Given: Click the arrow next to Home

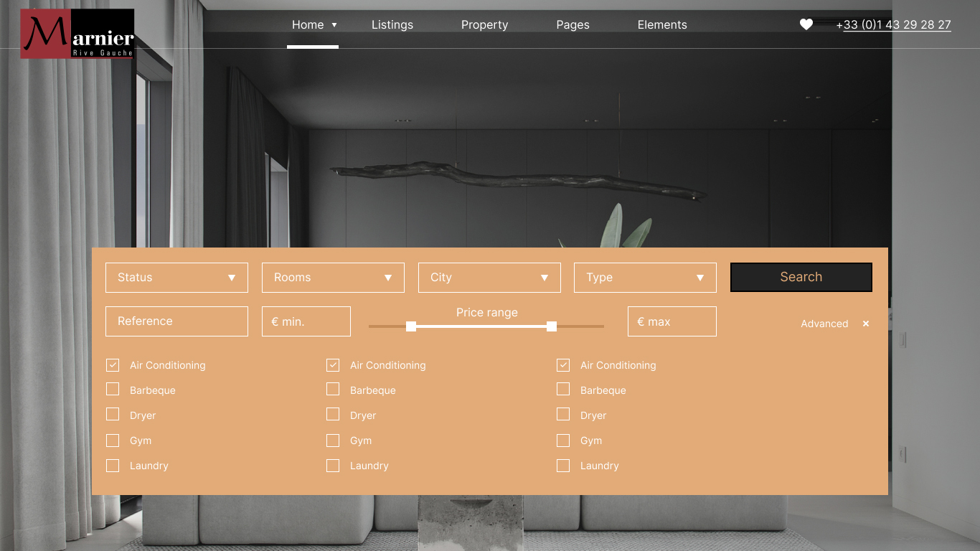Looking at the screenshot, I should [x=334, y=25].
